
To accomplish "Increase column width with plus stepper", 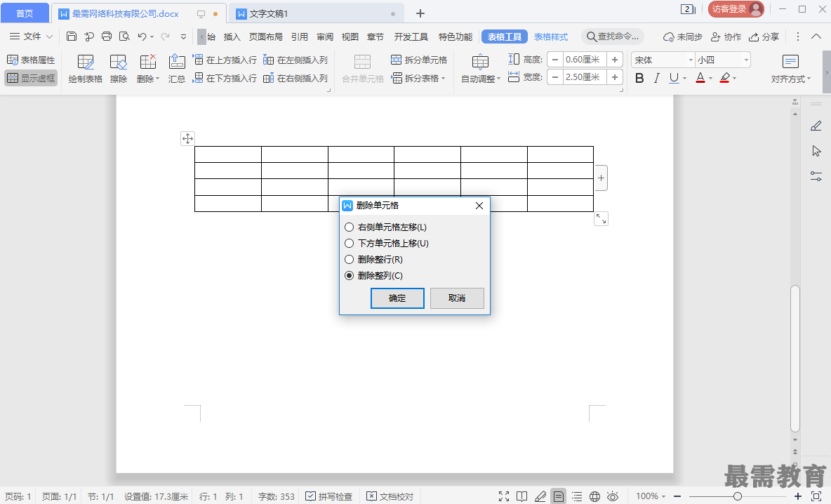I will 615,77.
